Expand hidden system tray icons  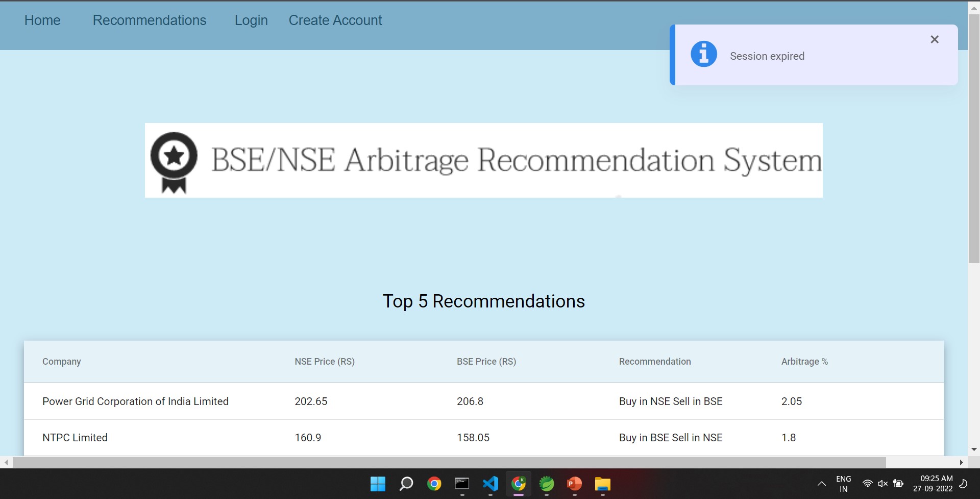821,484
